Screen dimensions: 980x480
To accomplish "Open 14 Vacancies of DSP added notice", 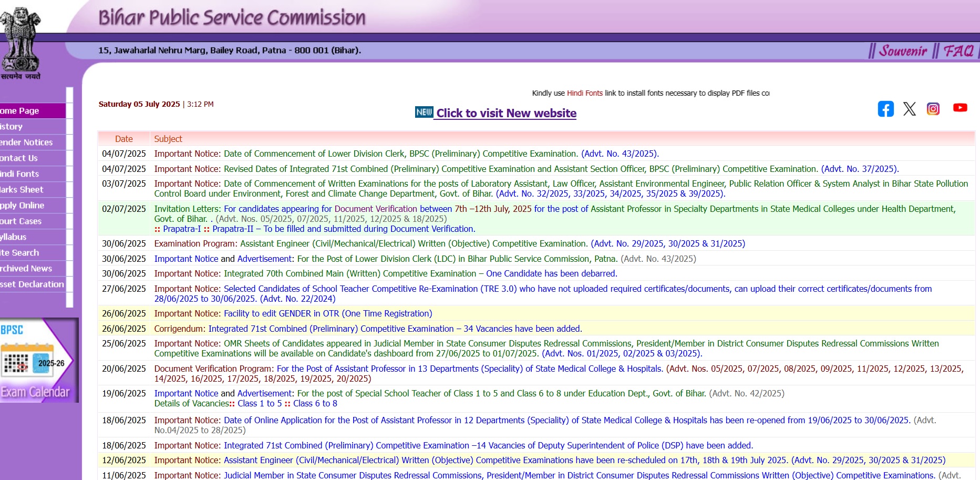I will coord(488,445).
